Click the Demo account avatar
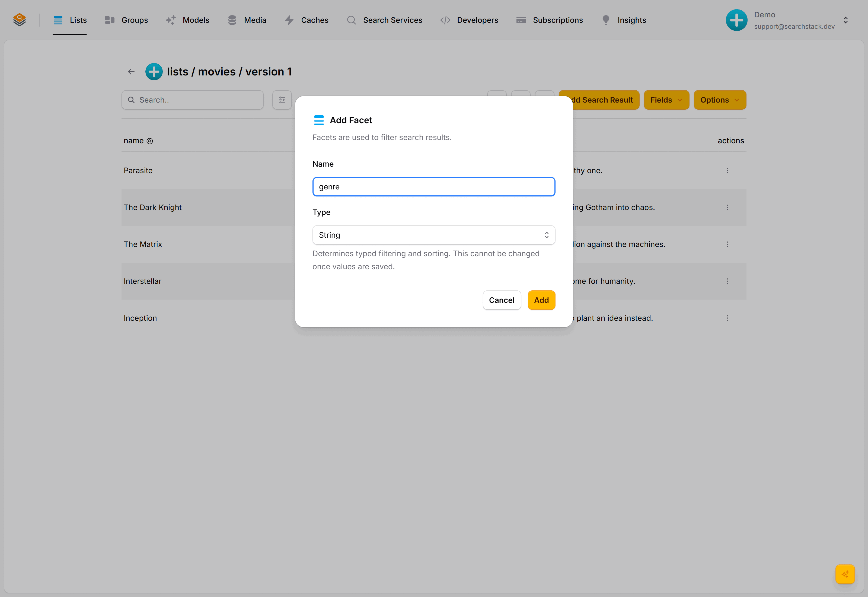The image size is (868, 597). point(736,20)
